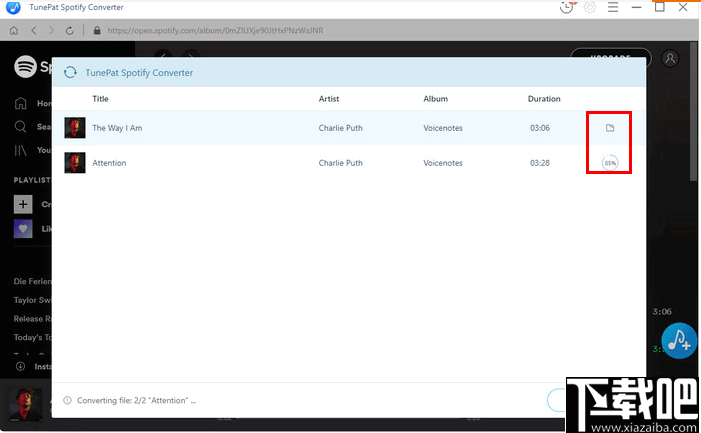This screenshot has height=433, width=701.
Task: Select "The Way I Am" title text
Action: click(x=117, y=128)
